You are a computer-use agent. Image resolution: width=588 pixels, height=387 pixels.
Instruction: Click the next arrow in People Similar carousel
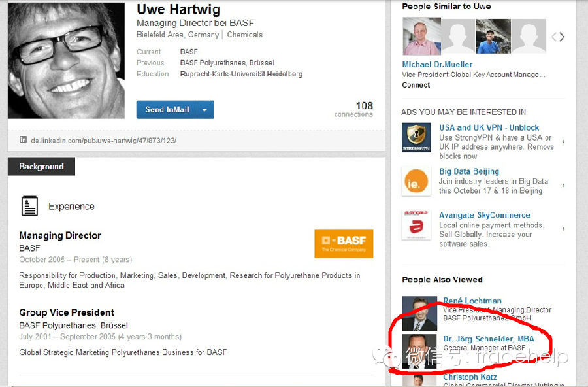point(562,37)
